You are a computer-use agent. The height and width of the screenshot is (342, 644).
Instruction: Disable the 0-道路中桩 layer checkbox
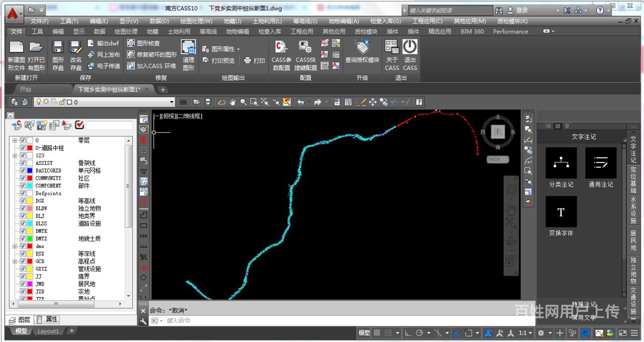pyautogui.click(x=23, y=147)
